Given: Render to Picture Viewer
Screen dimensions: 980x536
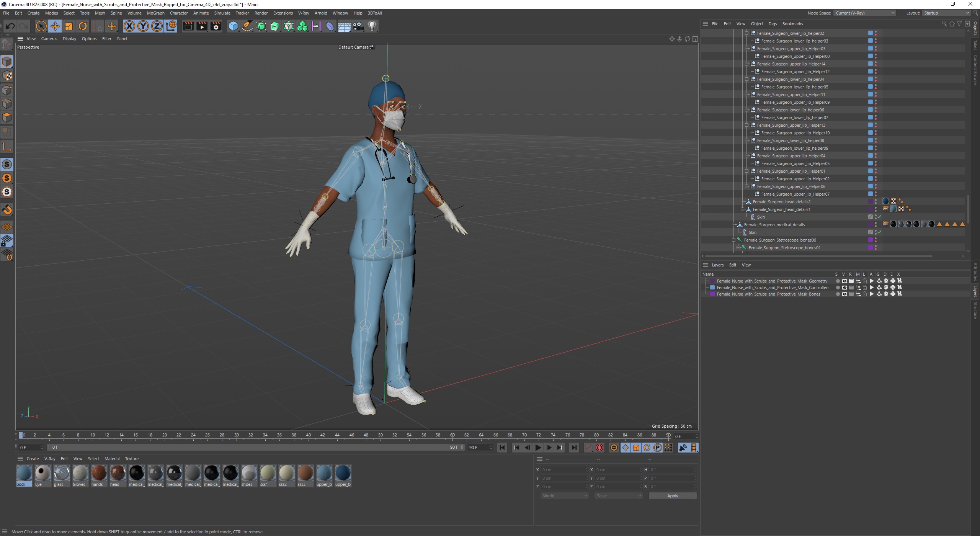Looking at the screenshot, I should (x=202, y=26).
